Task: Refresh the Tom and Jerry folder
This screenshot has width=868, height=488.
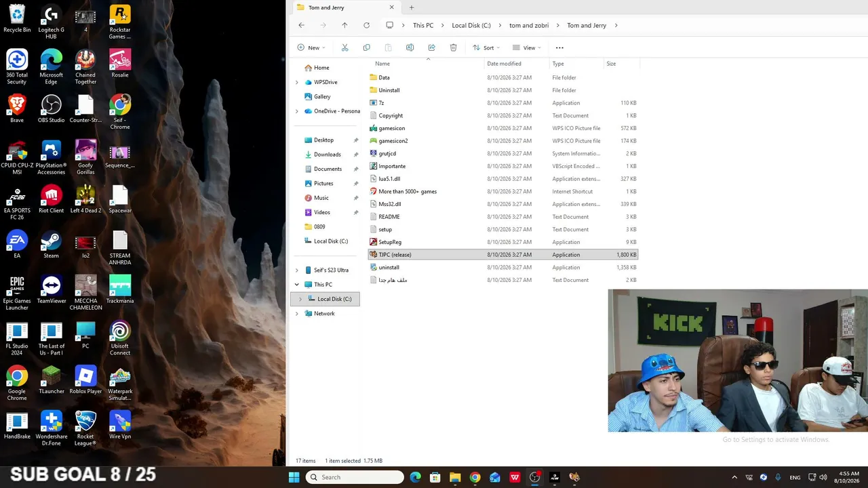Action: (x=366, y=25)
